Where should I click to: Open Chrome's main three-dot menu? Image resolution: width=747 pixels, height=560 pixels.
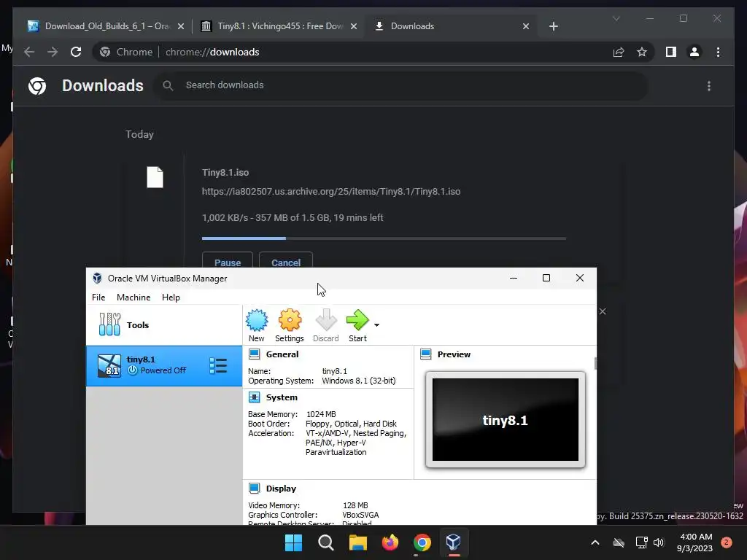coord(718,52)
